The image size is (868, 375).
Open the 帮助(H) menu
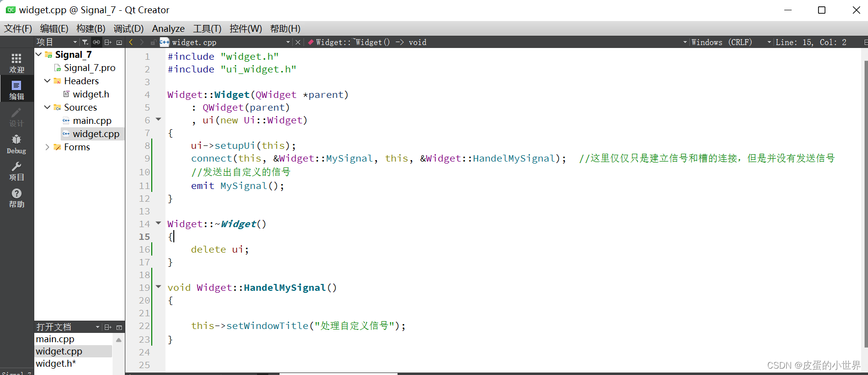tap(285, 28)
